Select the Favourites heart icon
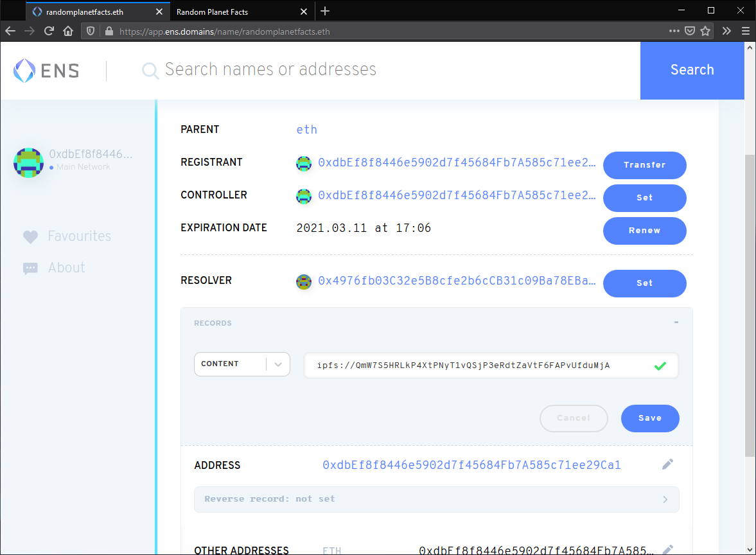This screenshot has height=555, width=756. (30, 236)
